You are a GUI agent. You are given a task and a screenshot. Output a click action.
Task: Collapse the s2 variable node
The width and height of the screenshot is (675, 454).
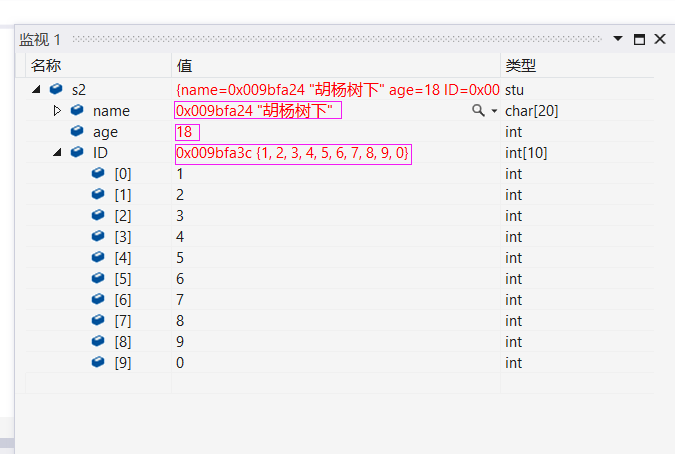pyautogui.click(x=37, y=90)
